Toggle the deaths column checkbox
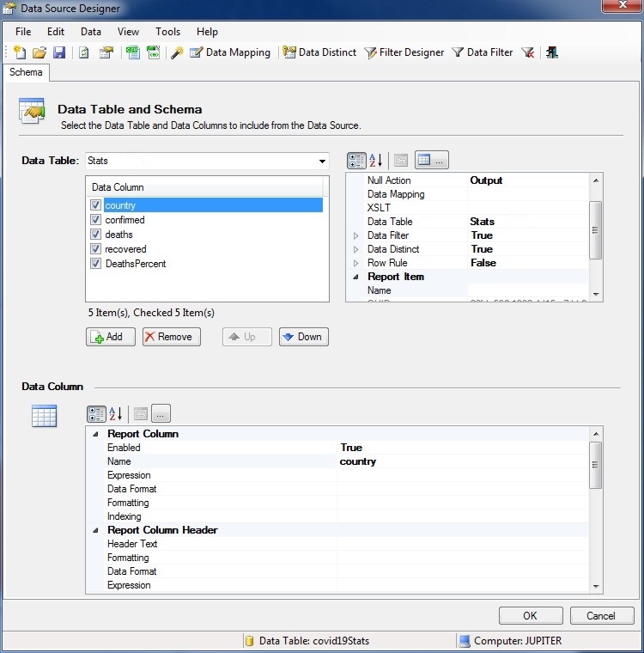This screenshot has width=644, height=653. 96,235
